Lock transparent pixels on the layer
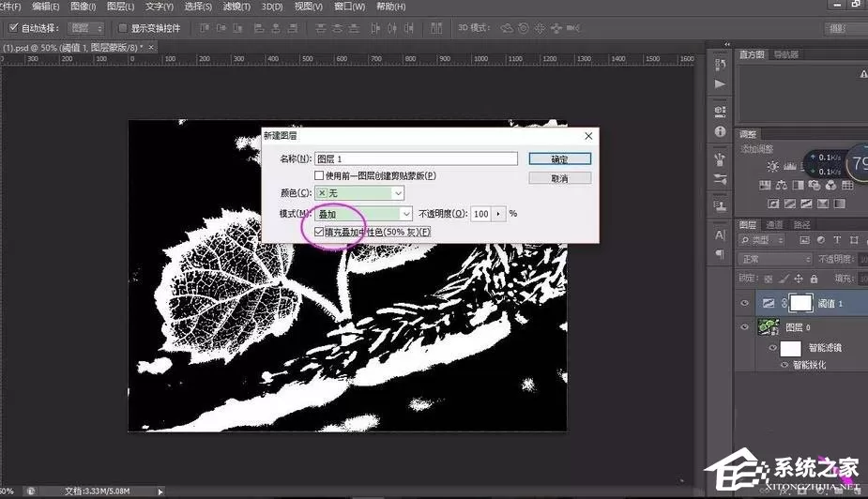 click(769, 279)
